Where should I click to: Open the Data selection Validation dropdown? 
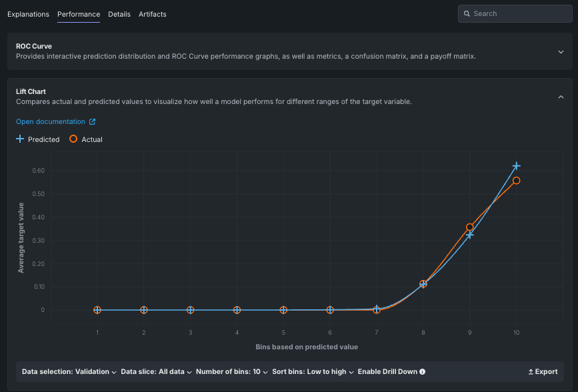tap(69, 372)
